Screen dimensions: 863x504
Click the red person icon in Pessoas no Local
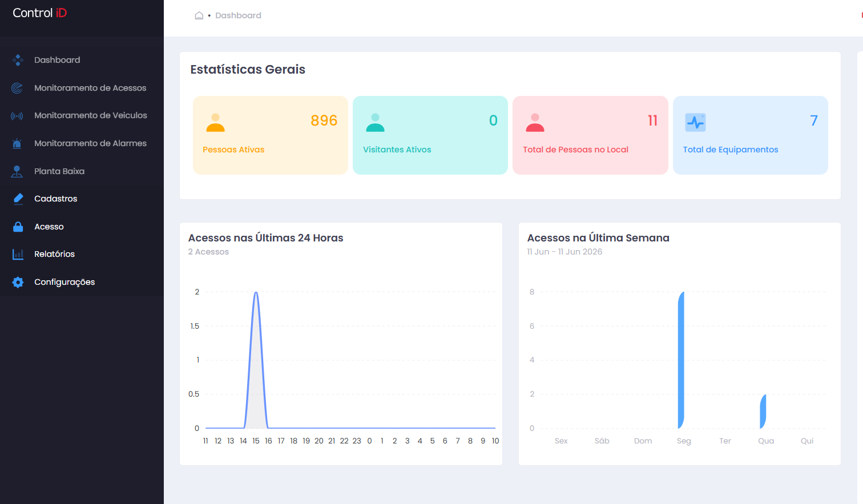(535, 123)
